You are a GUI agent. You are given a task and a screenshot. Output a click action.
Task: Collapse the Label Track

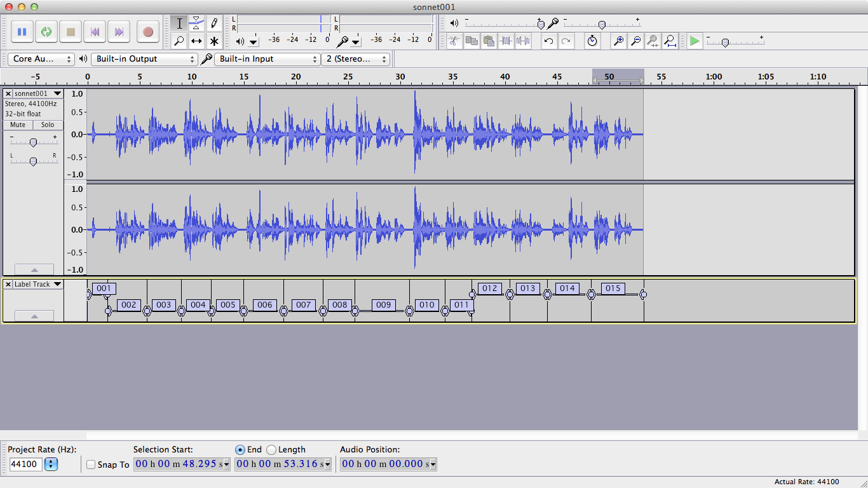point(34,316)
